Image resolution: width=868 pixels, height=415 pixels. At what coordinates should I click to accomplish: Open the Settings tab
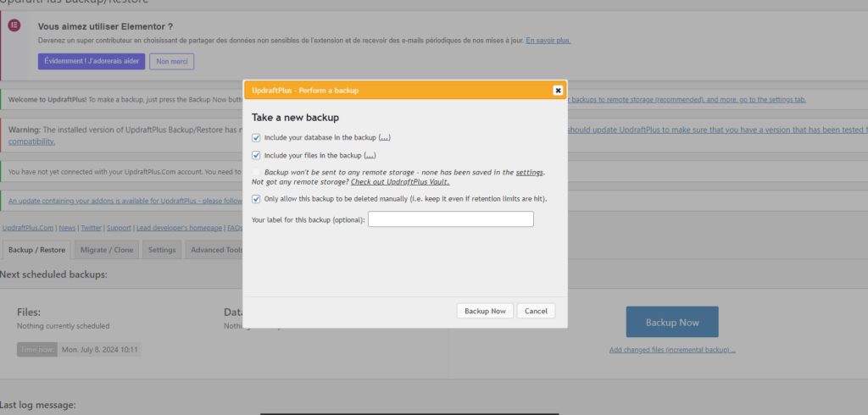(162, 250)
